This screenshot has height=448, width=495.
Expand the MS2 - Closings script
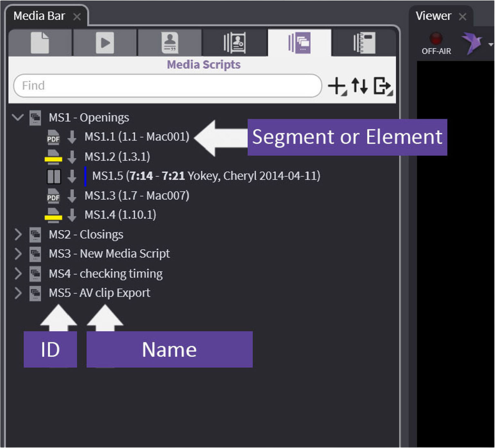pos(18,235)
